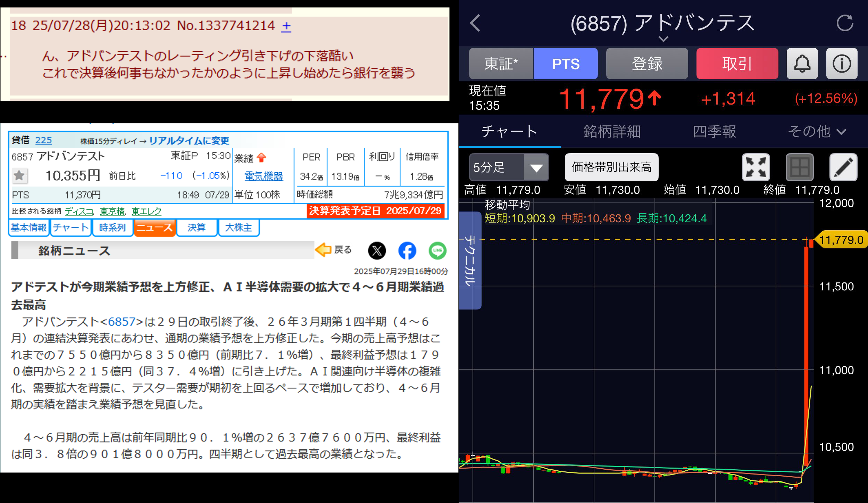Click the 6857 code link in article
Image resolution: width=868 pixels, height=503 pixels.
[122, 322]
